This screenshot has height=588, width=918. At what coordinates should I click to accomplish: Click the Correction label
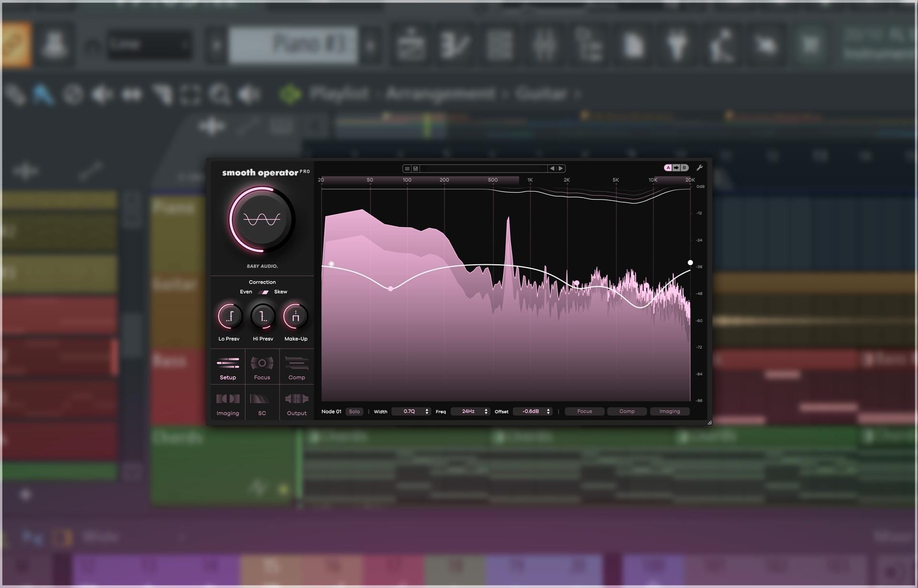[x=262, y=282]
